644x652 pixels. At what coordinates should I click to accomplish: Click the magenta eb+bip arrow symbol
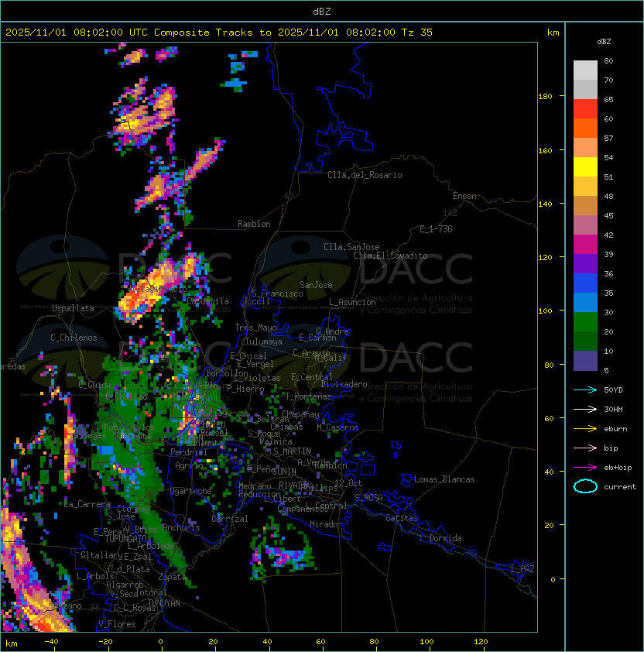(x=585, y=468)
